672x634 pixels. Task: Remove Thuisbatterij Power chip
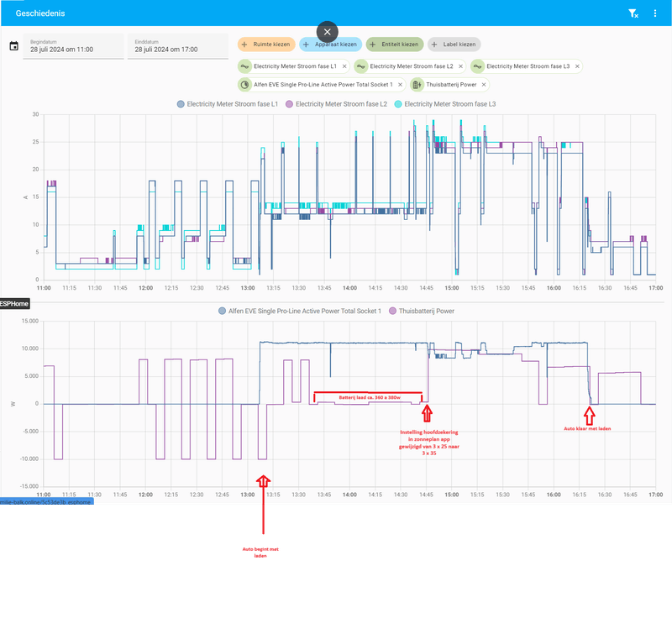coord(484,85)
